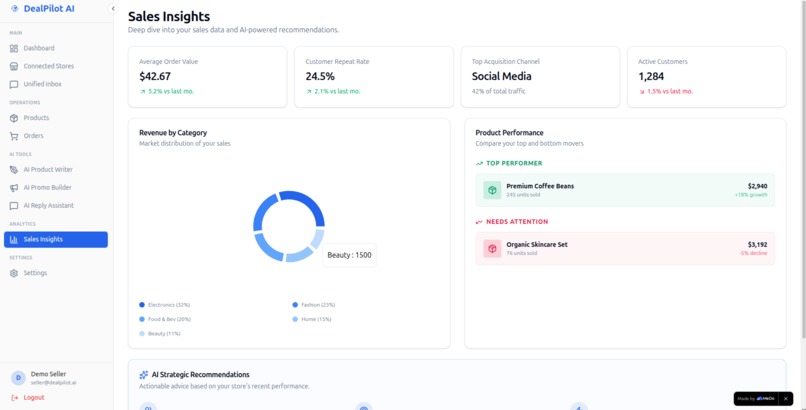
Task: Click the AI Reply Assistant chat icon
Action: [14, 206]
